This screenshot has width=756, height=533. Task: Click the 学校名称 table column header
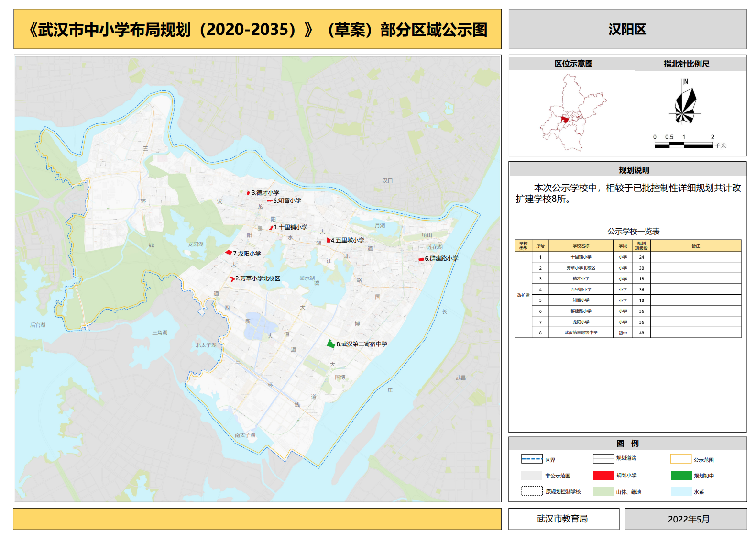click(581, 246)
